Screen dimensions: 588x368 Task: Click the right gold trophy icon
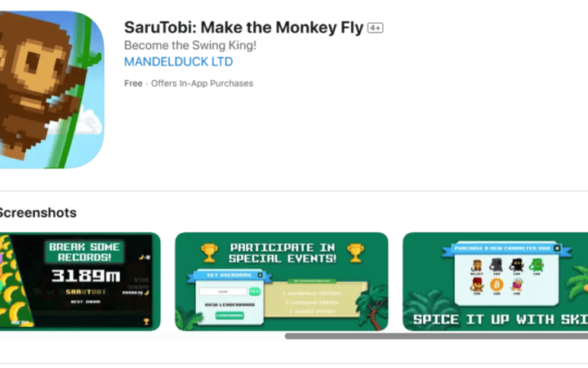(x=355, y=253)
